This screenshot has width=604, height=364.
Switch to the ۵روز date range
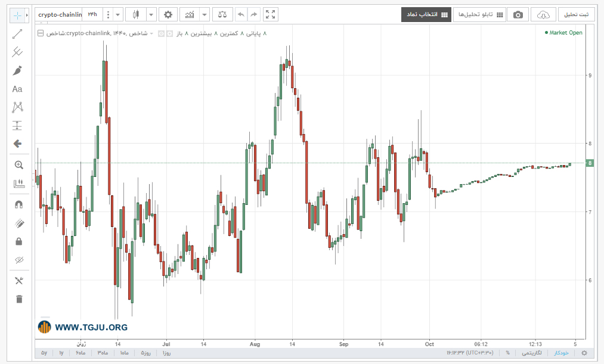point(146,353)
